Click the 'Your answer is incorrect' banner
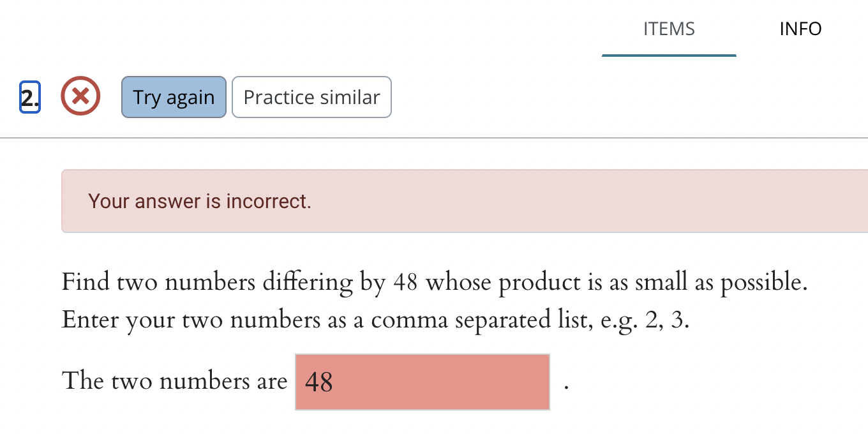The width and height of the screenshot is (868, 443). point(200,200)
